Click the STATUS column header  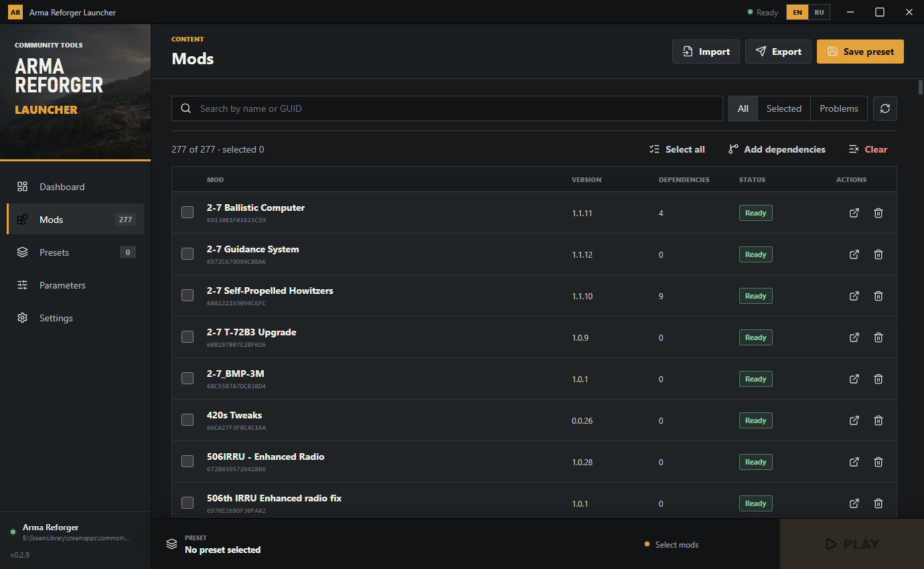tap(752, 179)
